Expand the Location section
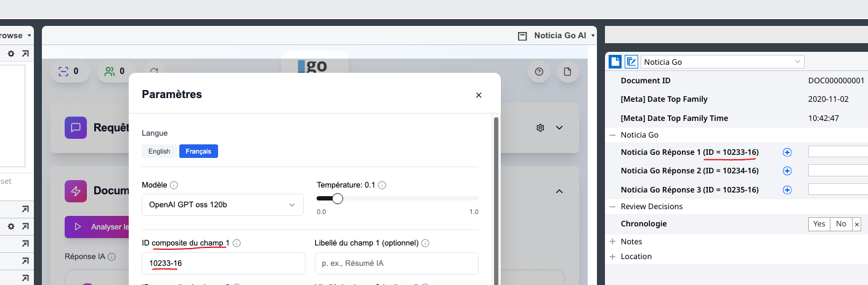 point(612,256)
